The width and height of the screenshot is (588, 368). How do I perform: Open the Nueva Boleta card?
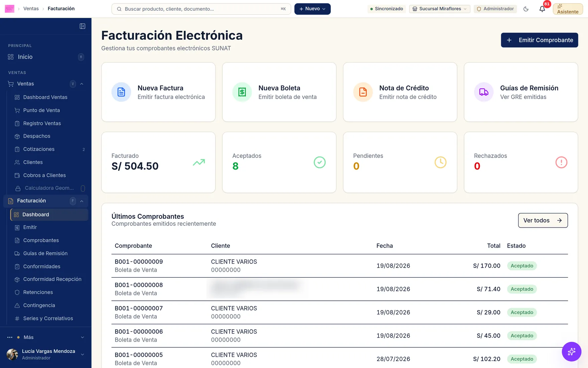click(x=279, y=92)
